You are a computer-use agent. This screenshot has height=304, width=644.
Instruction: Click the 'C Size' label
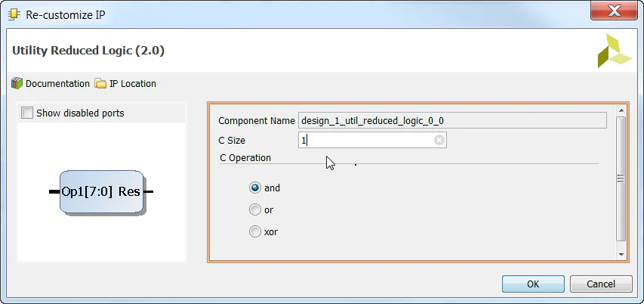(x=232, y=140)
